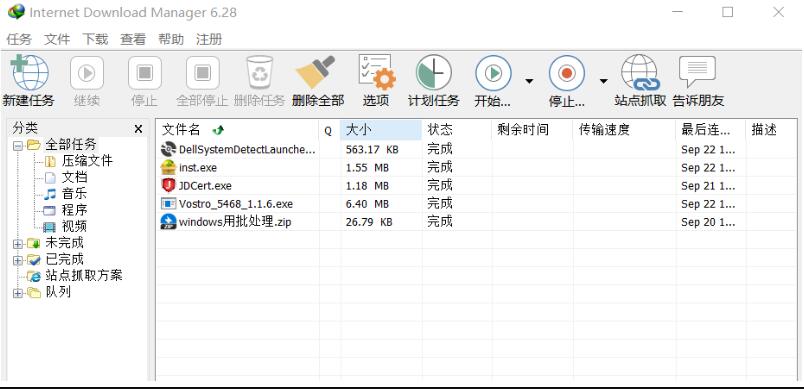Image resolution: width=804 pixels, height=389 pixels.
Task: Sort by 剩余时间 column header
Action: pyautogui.click(x=532, y=130)
